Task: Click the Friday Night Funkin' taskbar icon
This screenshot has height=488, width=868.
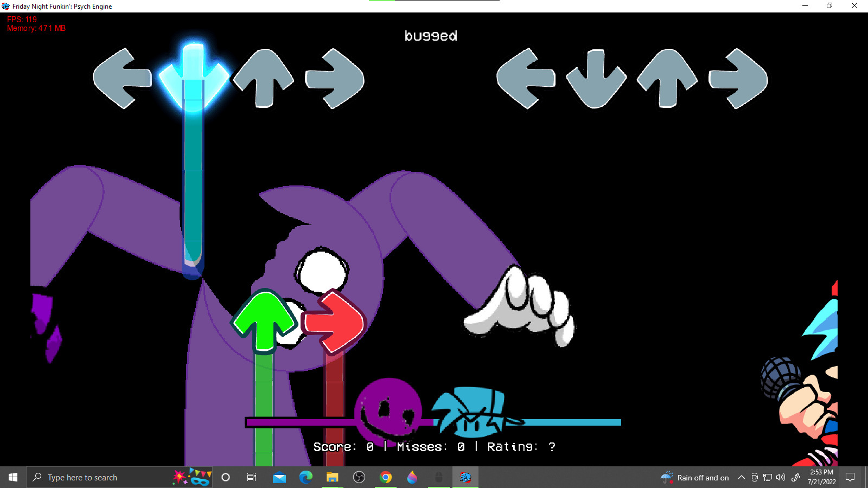Action: tap(465, 477)
